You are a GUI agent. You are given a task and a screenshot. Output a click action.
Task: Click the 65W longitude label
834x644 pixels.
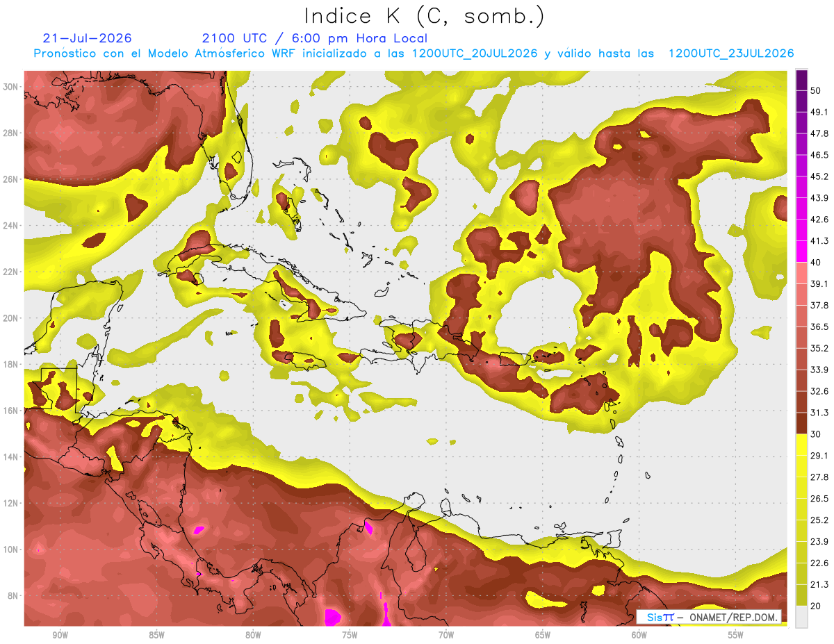coord(543,635)
